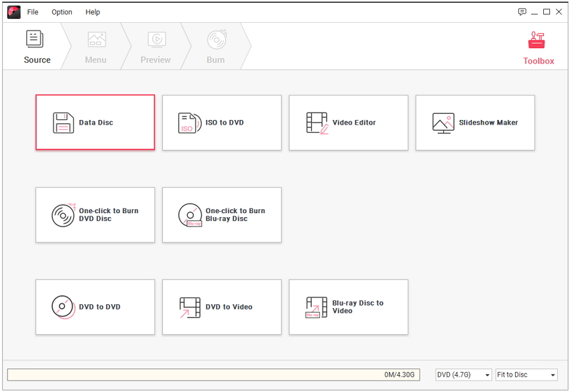Click the Slideshow Maker monitor icon
The height and width of the screenshot is (392, 570).
pos(443,123)
